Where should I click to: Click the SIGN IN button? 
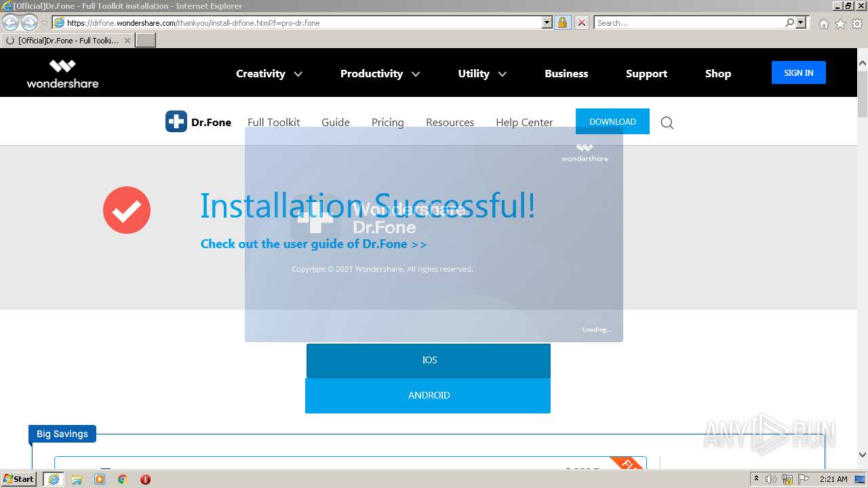coord(798,73)
